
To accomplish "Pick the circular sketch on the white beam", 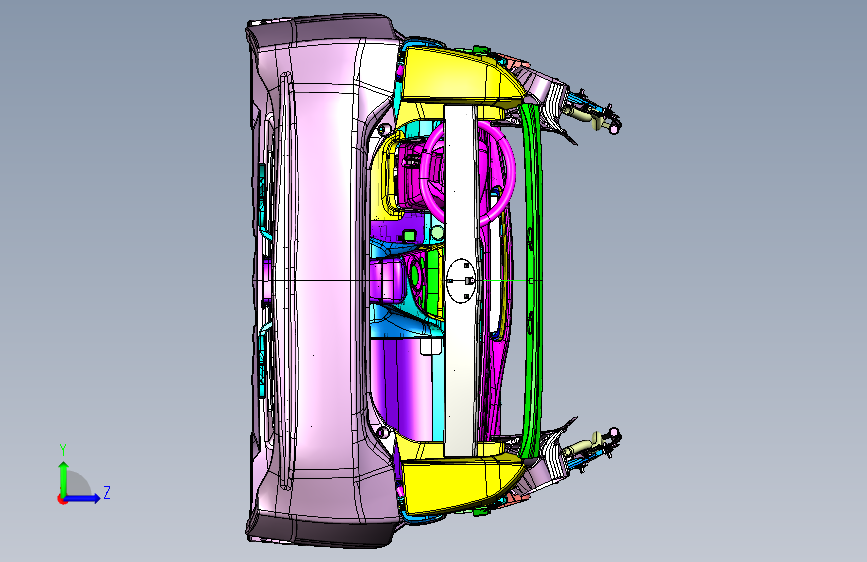I will click(x=463, y=281).
